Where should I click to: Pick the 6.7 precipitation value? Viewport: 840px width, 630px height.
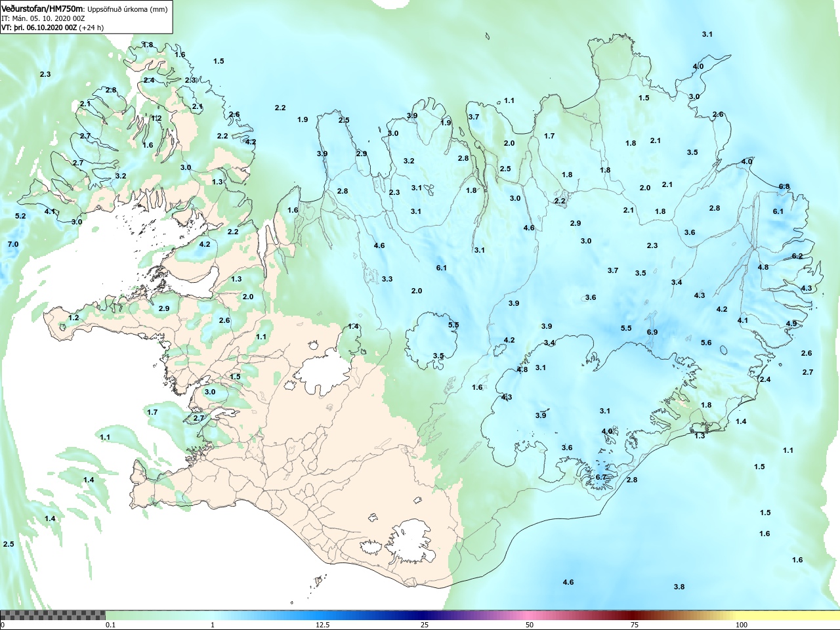(x=600, y=477)
